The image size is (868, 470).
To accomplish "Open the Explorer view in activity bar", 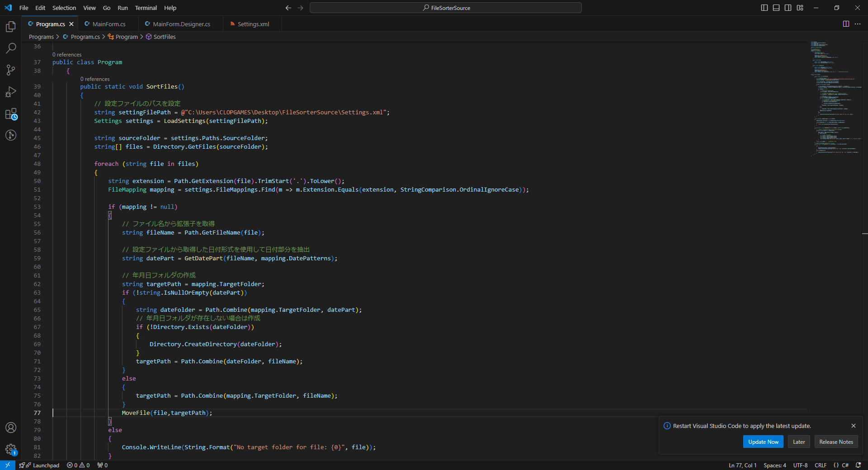I will click(x=11, y=27).
